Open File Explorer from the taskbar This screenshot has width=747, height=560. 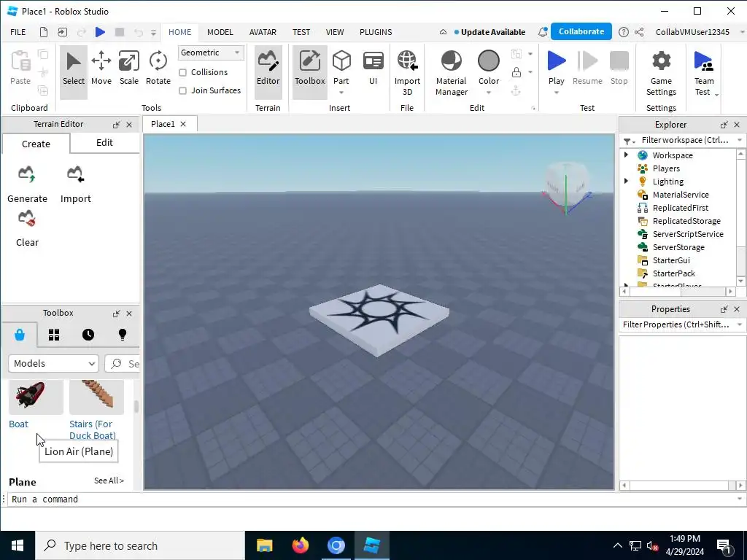pos(264,545)
